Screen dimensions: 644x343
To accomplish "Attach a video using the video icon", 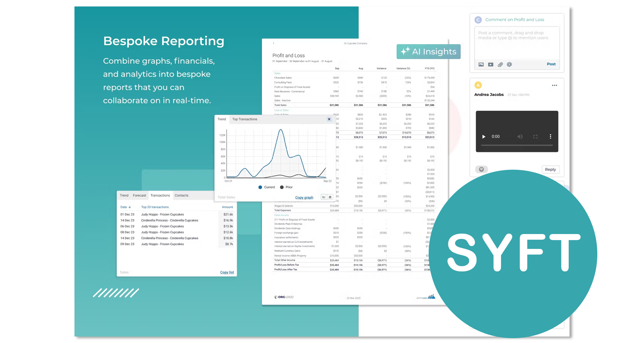I will point(491,64).
